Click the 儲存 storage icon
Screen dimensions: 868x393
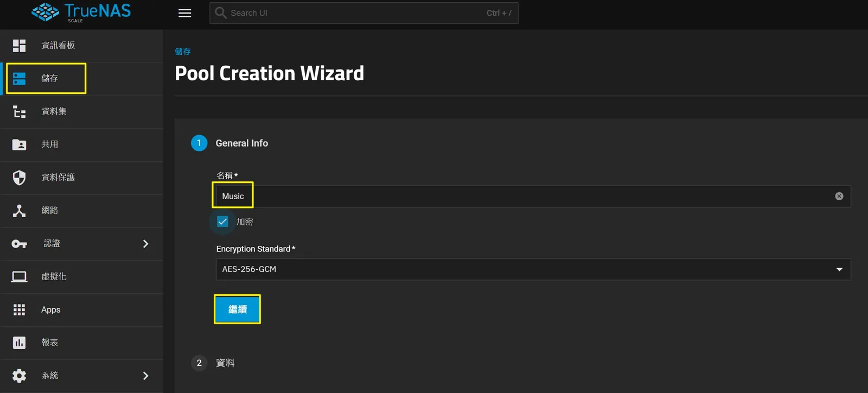tap(19, 79)
